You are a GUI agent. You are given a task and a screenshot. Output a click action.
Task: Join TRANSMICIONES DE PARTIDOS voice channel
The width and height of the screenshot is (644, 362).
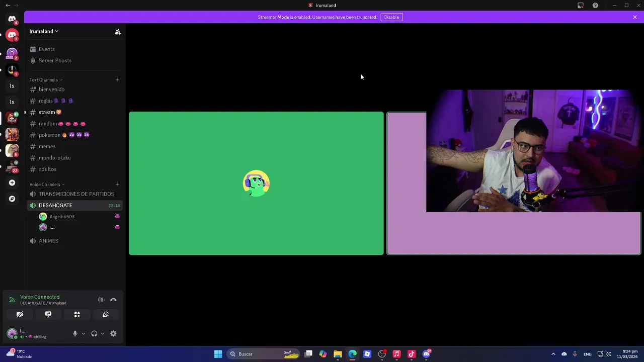[74, 194]
